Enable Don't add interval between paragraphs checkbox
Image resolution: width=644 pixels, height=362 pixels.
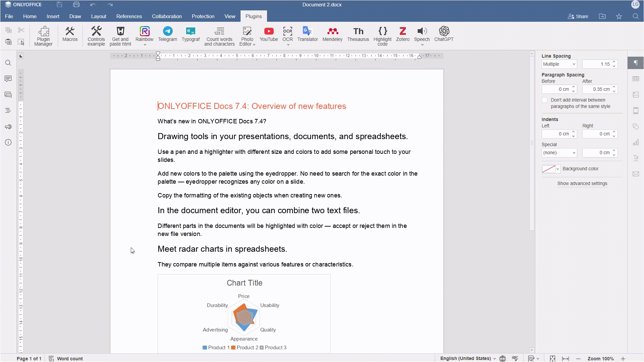(545, 100)
